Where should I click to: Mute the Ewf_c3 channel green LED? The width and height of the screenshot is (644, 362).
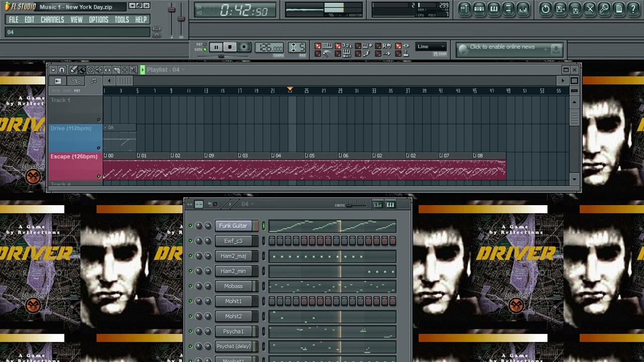(190, 241)
